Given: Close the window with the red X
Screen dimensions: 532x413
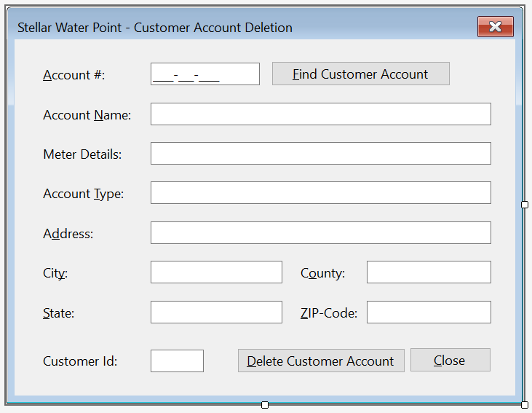Looking at the screenshot, I should point(496,26).
